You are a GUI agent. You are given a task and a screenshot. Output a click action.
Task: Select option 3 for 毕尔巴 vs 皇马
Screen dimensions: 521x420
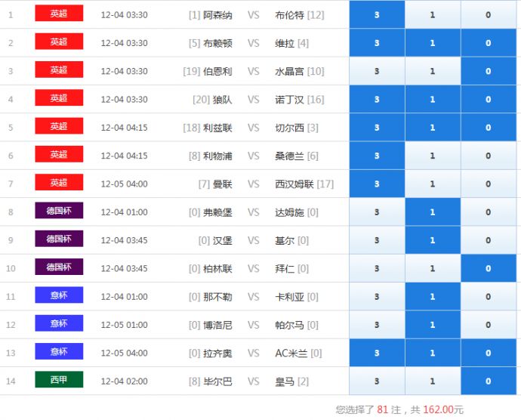pyautogui.click(x=377, y=381)
